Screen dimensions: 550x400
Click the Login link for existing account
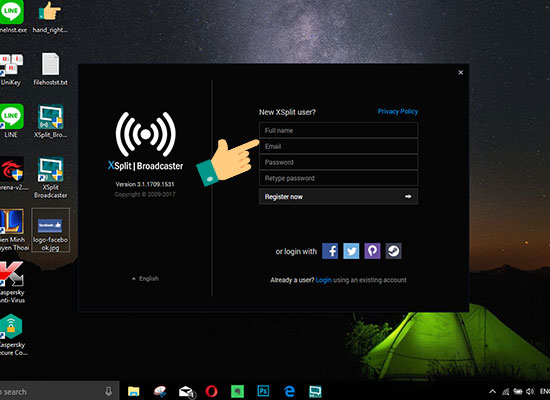[x=323, y=280]
